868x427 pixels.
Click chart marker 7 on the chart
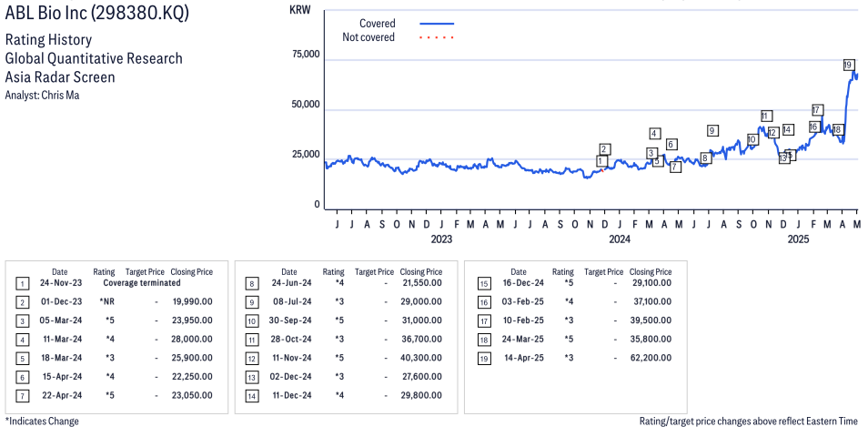pos(675,167)
